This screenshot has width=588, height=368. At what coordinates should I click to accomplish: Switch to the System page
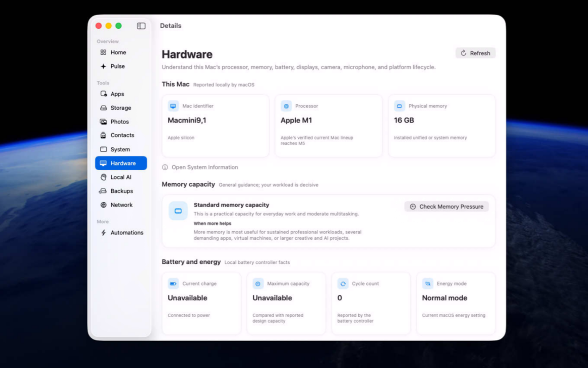point(121,149)
